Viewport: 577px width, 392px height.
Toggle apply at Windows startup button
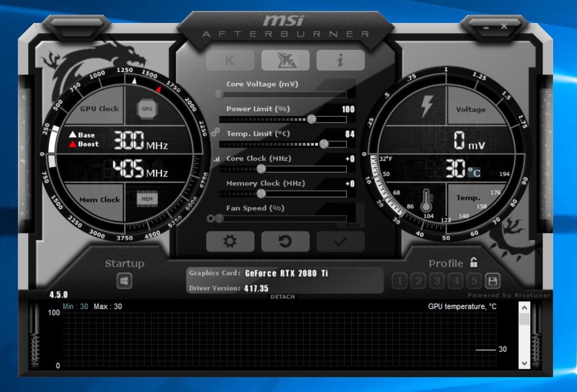(x=124, y=281)
